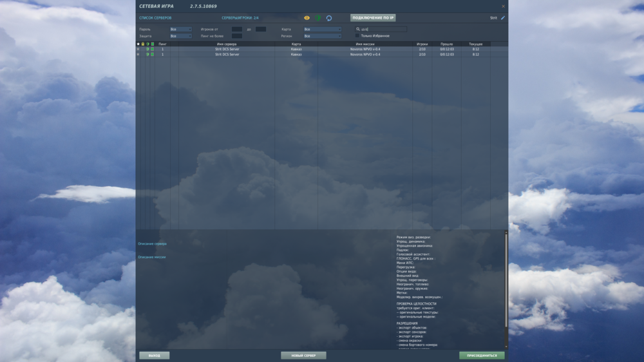Mark second Strit DCS Server row as favorite

138,54
